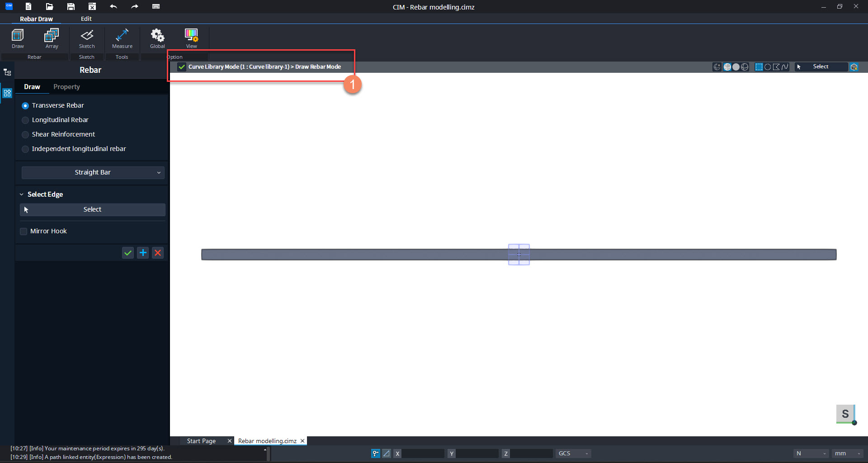
Task: Select Independent longitudinal rebar option
Action: click(x=74, y=149)
